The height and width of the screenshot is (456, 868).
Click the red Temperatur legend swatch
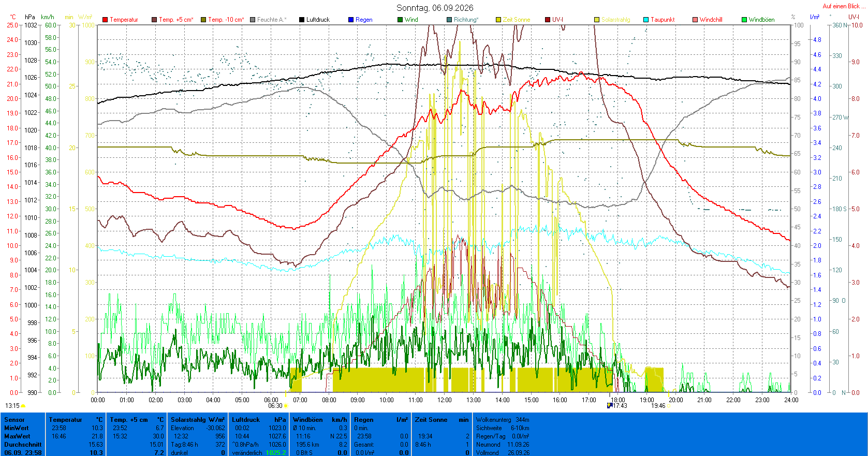pos(105,20)
